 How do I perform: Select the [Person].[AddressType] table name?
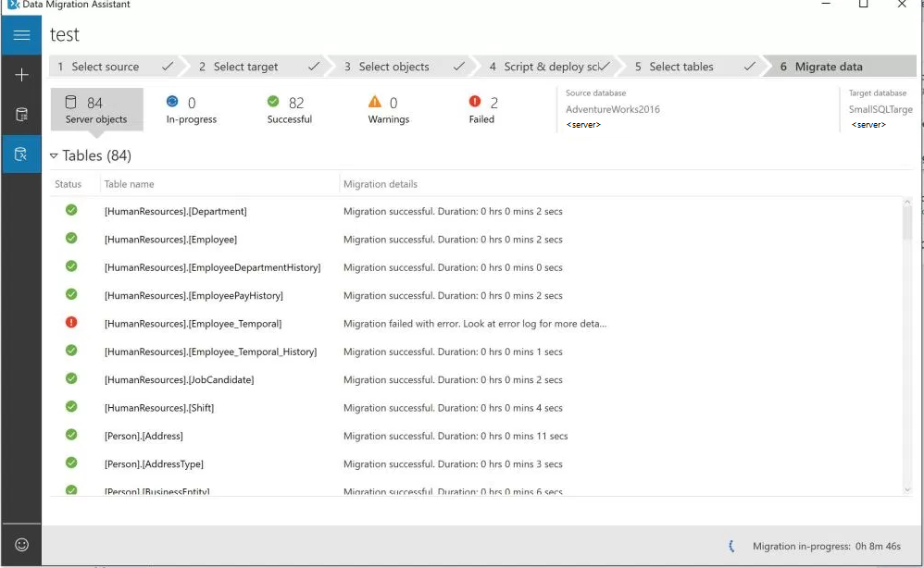click(154, 464)
